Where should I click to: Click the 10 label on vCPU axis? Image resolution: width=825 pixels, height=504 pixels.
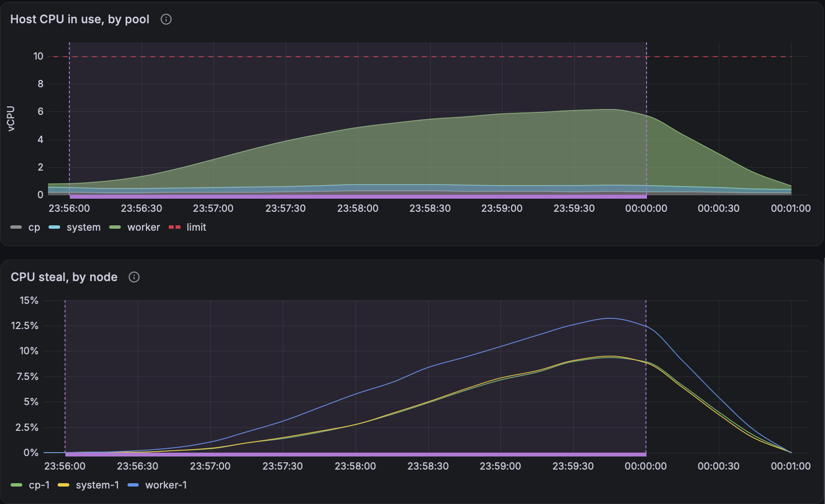[x=38, y=56]
